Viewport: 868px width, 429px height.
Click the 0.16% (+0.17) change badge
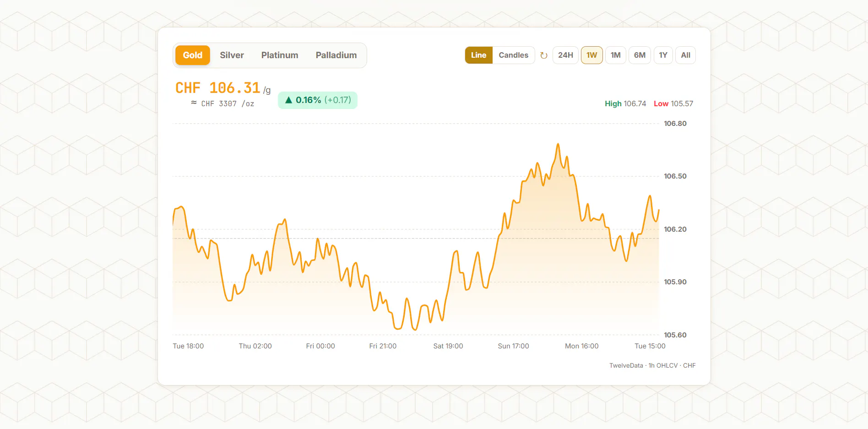318,100
